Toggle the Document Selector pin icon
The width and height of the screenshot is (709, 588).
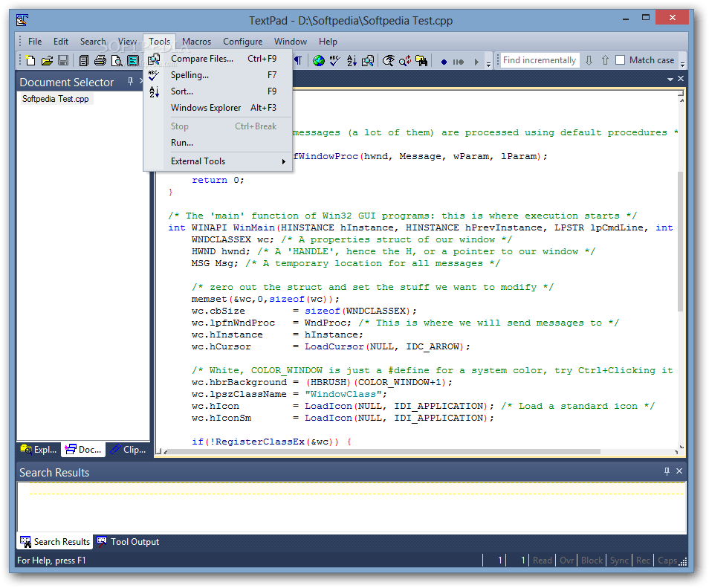point(130,82)
